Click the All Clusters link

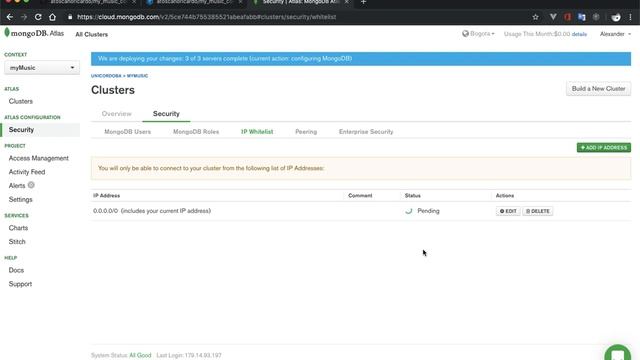click(91, 34)
